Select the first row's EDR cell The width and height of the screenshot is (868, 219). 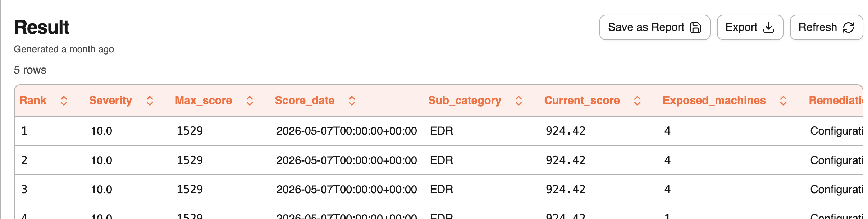coord(442,131)
